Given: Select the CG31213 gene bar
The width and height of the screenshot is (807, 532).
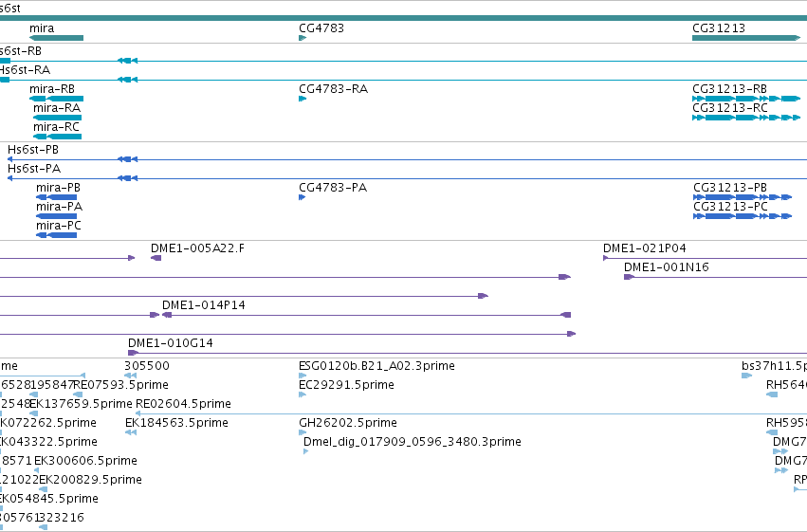Looking at the screenshot, I should click(746, 38).
